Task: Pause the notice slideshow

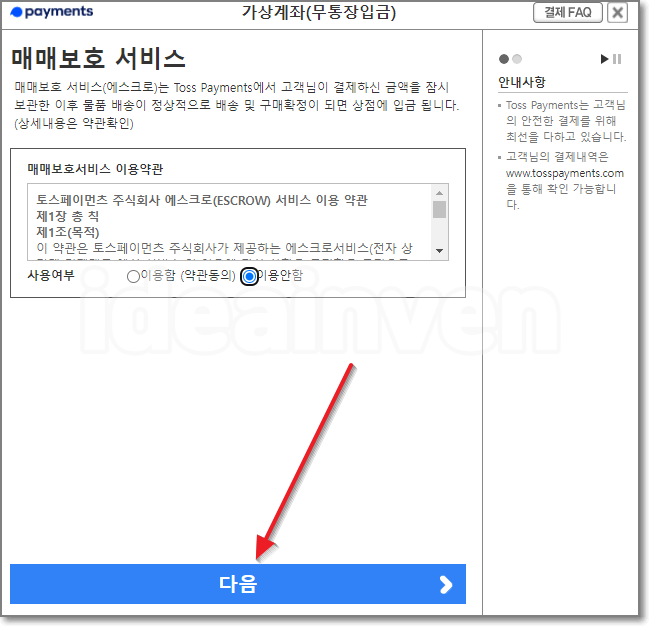Action: pos(617,59)
